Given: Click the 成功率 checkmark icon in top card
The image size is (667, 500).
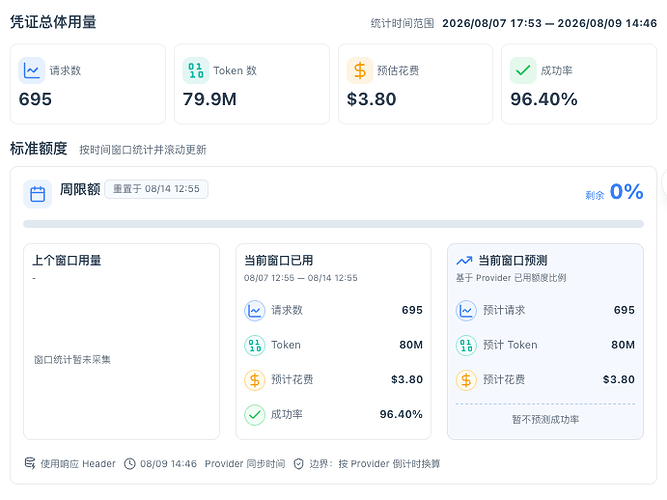Looking at the screenshot, I should tap(523, 70).
